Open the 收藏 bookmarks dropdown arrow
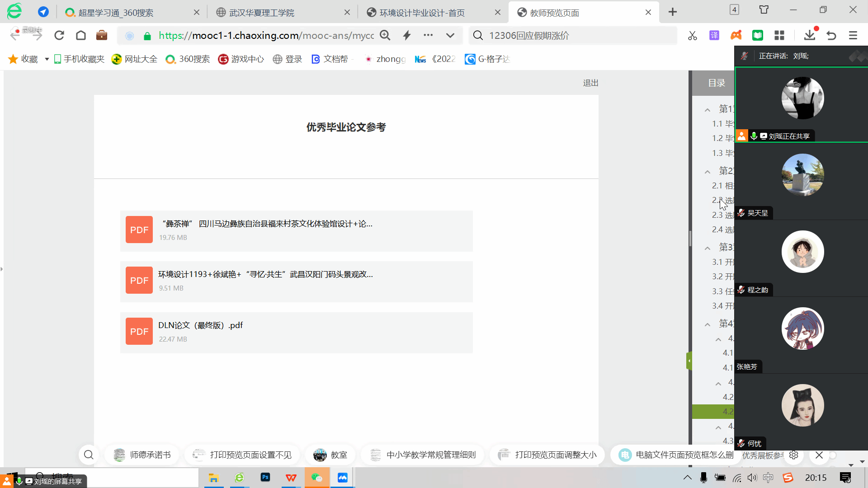 click(47, 59)
